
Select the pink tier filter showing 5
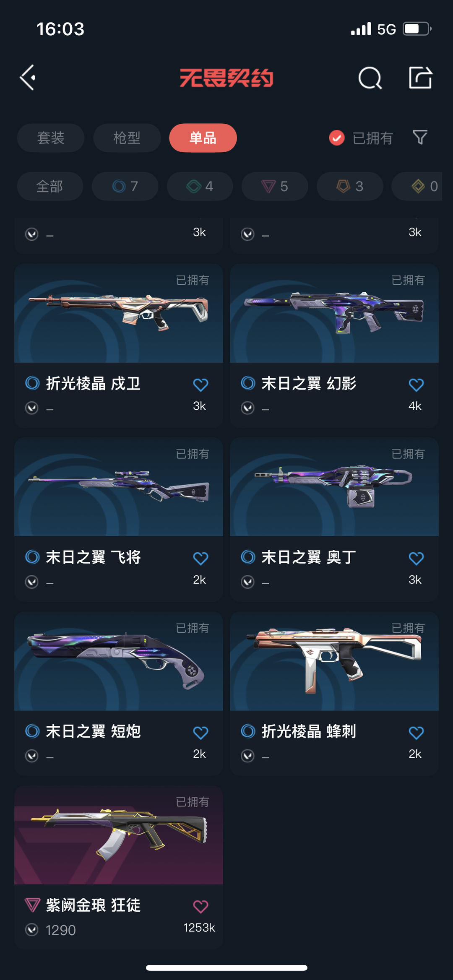pyautogui.click(x=275, y=186)
